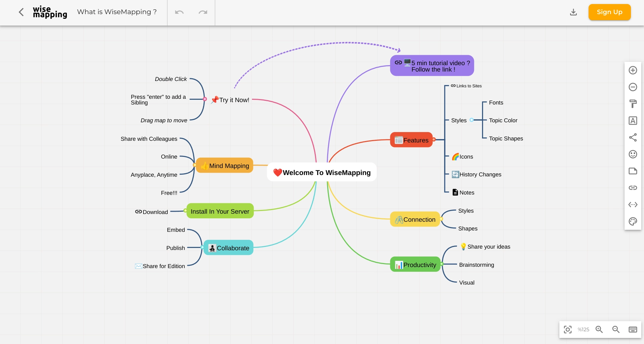
Task: Collapse the Install In Your Server branch toggle
Action: click(185, 211)
